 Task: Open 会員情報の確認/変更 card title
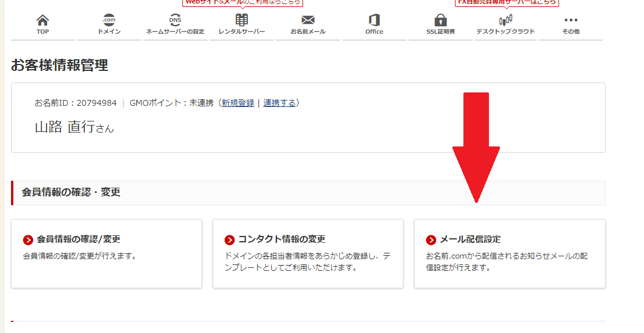(x=78, y=239)
